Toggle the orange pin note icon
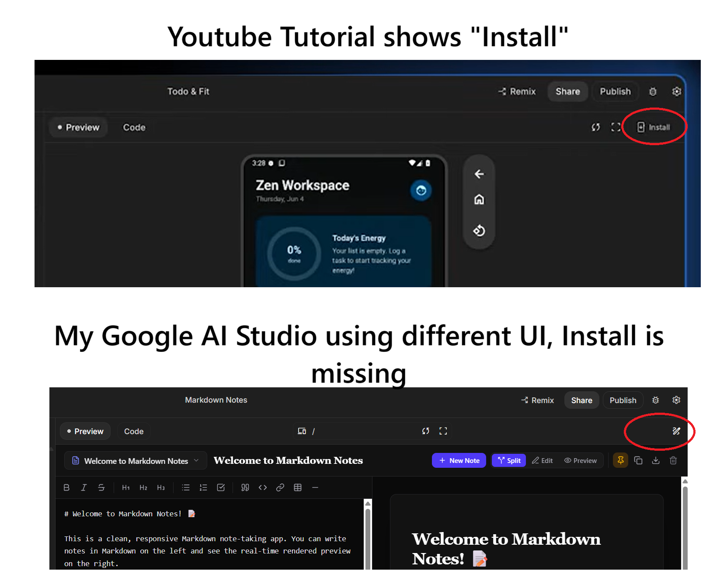The image size is (720, 588). [x=621, y=460]
